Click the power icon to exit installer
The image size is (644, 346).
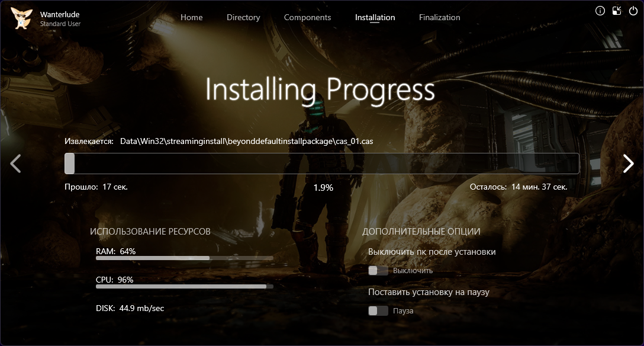tap(633, 11)
